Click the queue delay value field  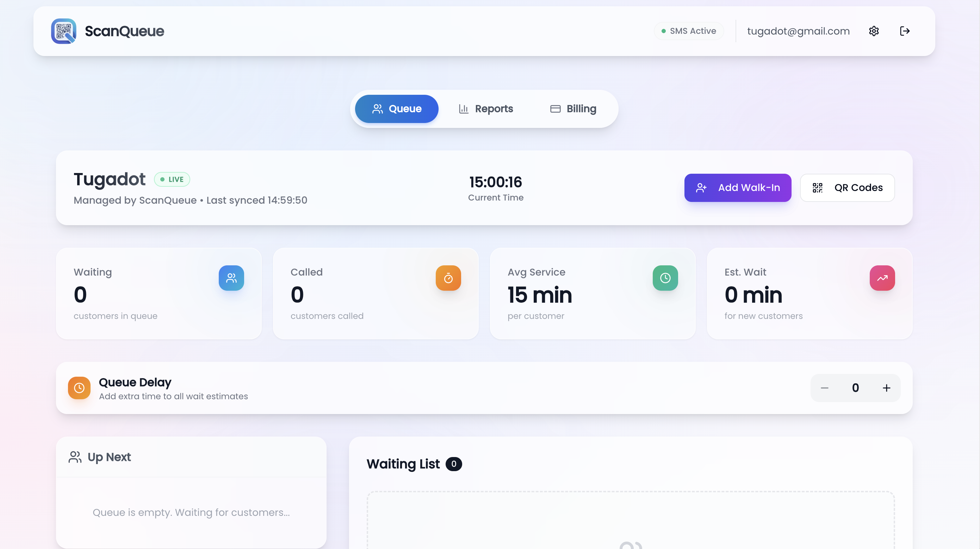(855, 388)
